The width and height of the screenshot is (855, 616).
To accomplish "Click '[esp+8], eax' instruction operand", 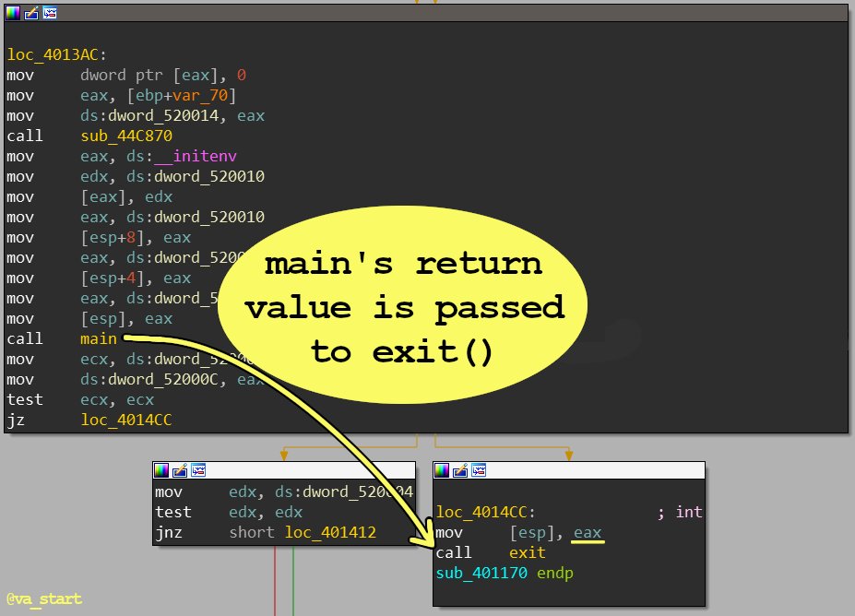I will pyautogui.click(x=136, y=238).
